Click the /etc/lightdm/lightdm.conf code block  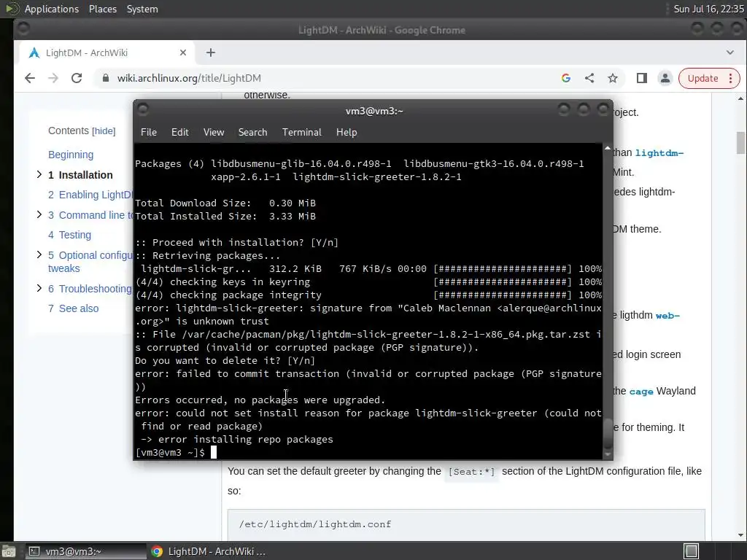466,524
